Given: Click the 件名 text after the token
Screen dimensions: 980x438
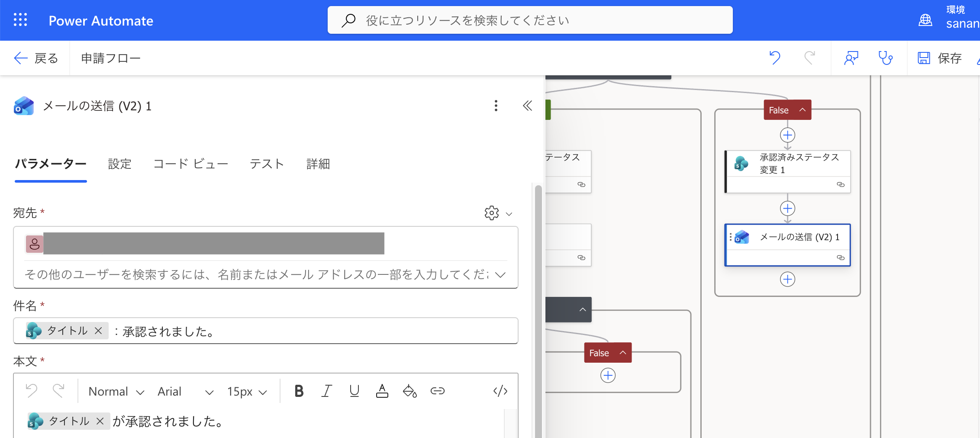Looking at the screenshot, I should click(x=164, y=332).
